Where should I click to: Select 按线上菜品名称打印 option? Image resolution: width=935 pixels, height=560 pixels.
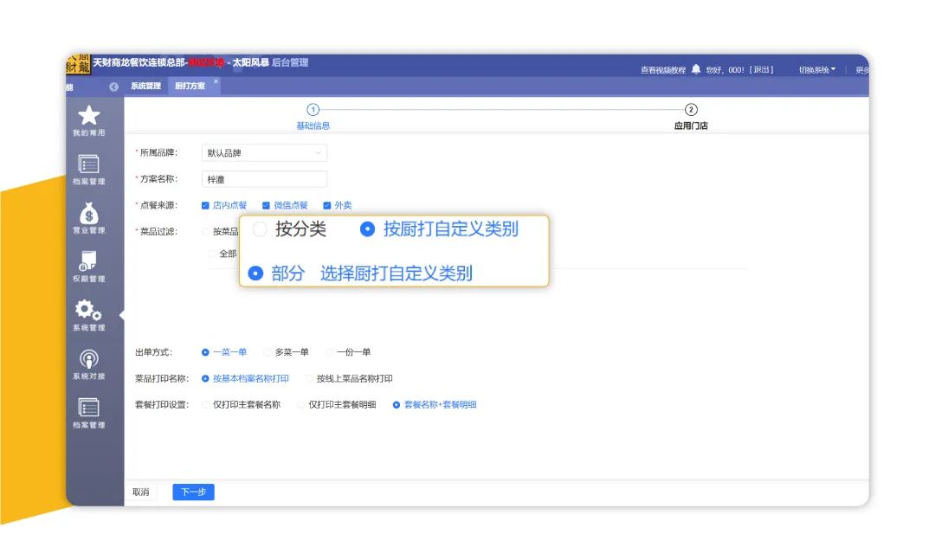click(x=309, y=379)
